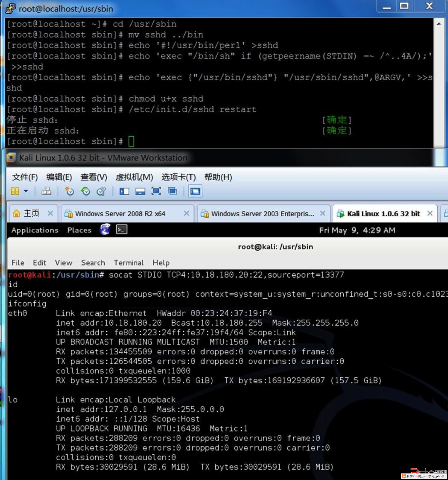Image resolution: width=448 pixels, height=480 pixels.
Task: Toggle the VMware library sidebar icon
Action: pyautogui.click(x=124, y=191)
